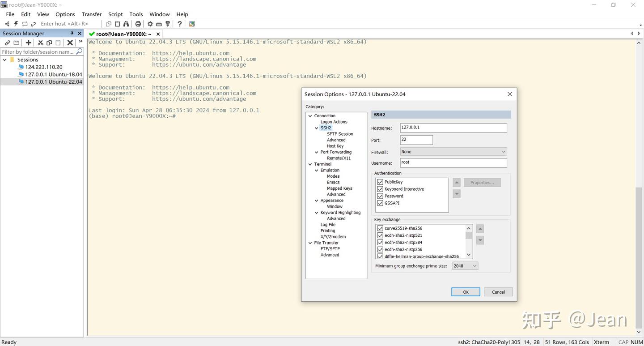Click the scissors Cut icon in Session Manager
644x346 pixels.
pyautogui.click(x=40, y=43)
